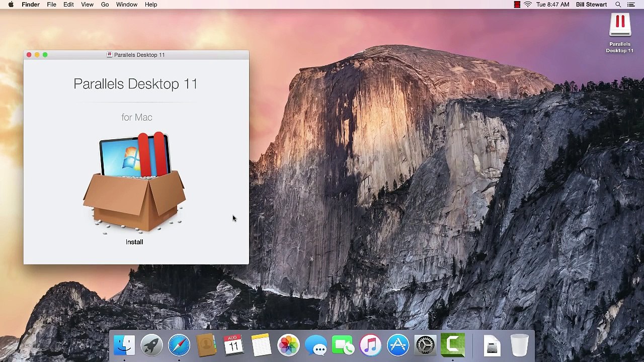The height and width of the screenshot is (362, 644).
Task: Open the Bill Stewart user menu
Action: pyautogui.click(x=591, y=5)
